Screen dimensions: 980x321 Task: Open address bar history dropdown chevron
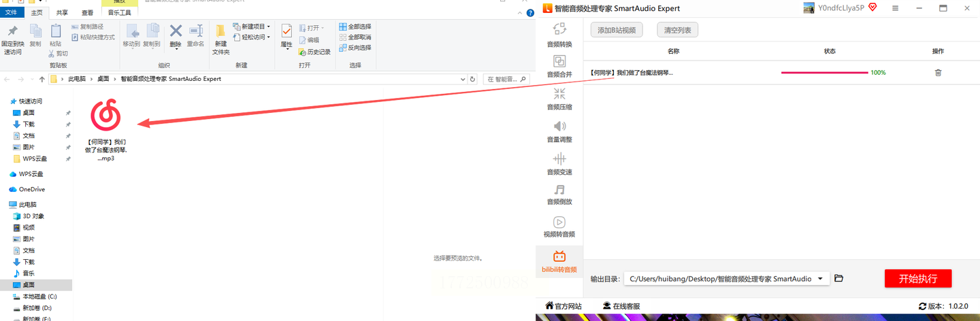coord(462,79)
